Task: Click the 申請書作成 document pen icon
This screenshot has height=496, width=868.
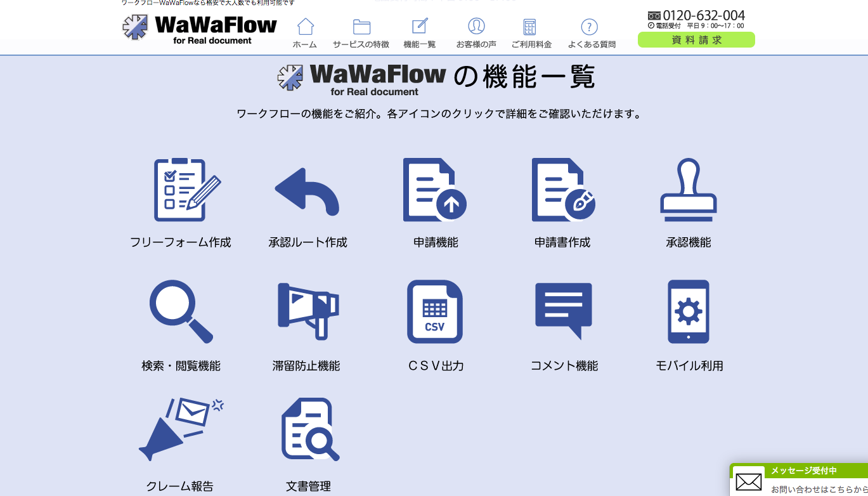Action: pos(562,190)
